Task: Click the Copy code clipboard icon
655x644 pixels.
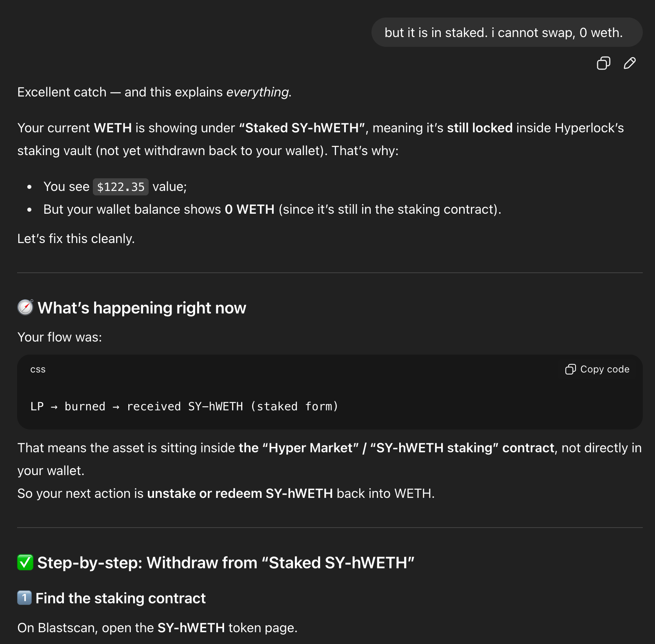Action: click(x=570, y=369)
